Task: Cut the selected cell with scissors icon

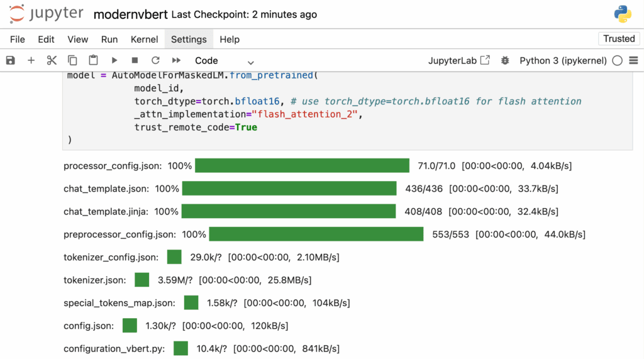Action: pyautogui.click(x=52, y=60)
